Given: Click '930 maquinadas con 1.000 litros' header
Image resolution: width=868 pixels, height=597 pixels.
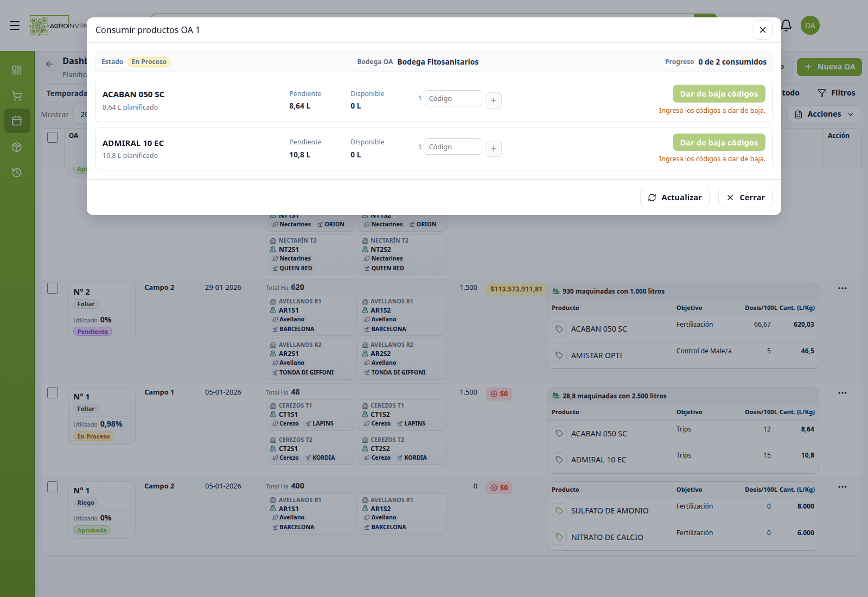Looking at the screenshot, I should [613, 291].
